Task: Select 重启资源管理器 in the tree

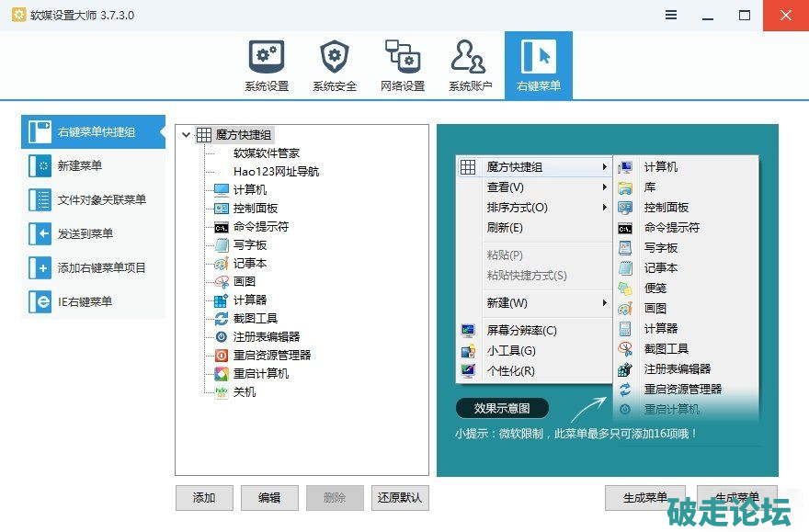Action: point(271,356)
